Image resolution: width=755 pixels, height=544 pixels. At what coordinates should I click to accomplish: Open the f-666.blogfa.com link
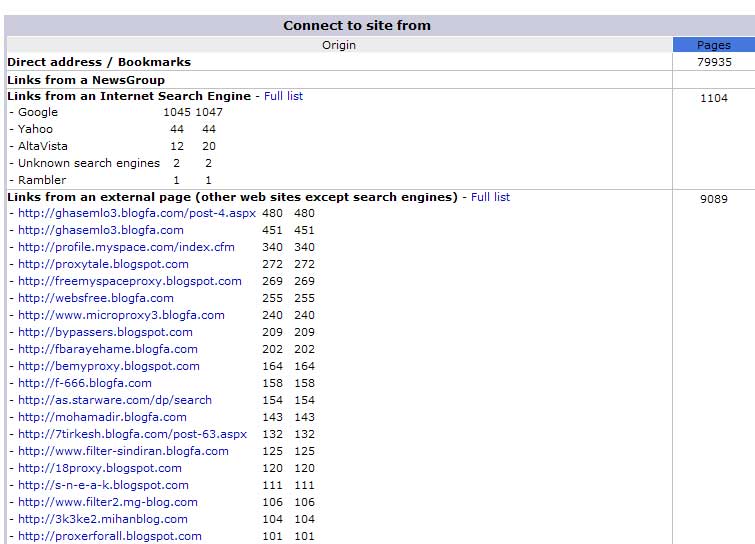(85, 383)
